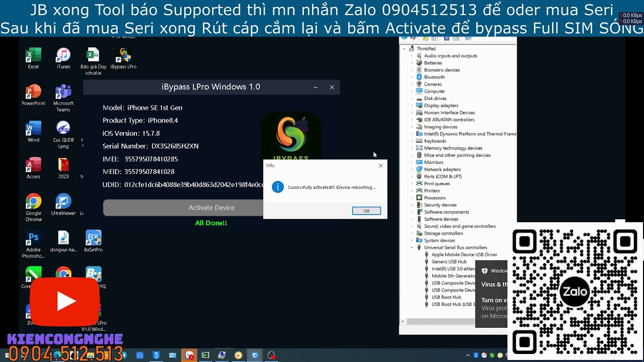Click the Monitors category icon

pos(419,162)
